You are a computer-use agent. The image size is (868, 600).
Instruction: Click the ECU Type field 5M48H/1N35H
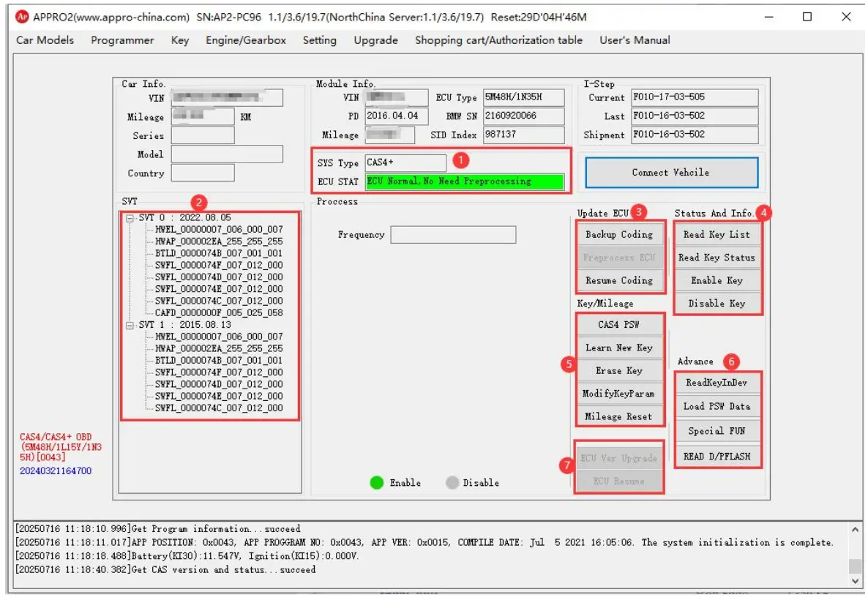pos(524,97)
